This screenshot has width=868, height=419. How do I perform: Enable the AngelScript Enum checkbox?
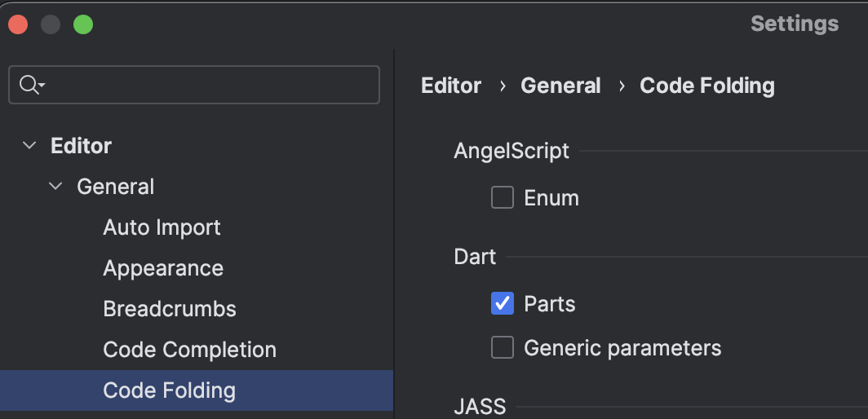(x=503, y=198)
